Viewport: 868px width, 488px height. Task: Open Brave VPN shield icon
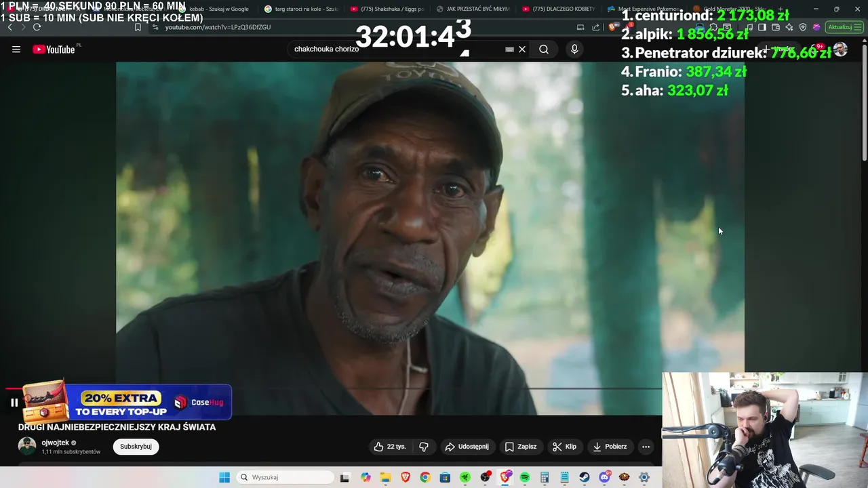pos(803,27)
